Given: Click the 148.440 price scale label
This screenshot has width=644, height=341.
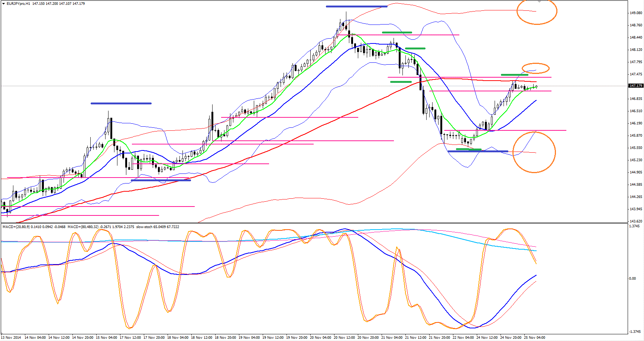Looking at the screenshot, I should [636, 38].
